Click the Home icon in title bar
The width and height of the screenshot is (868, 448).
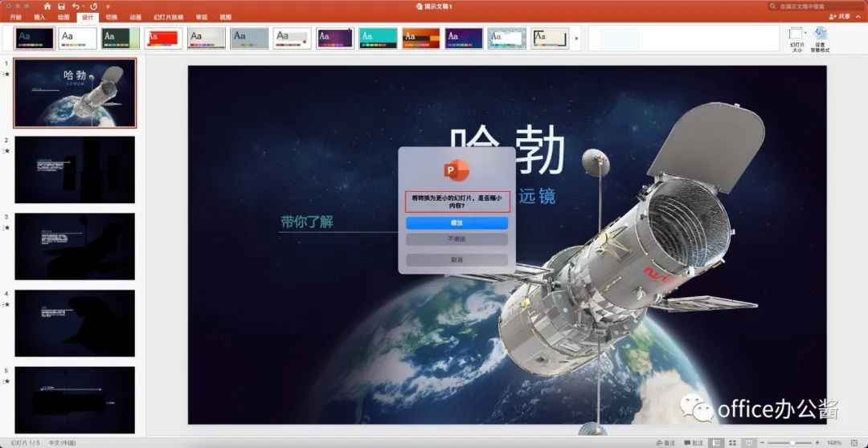(x=47, y=6)
